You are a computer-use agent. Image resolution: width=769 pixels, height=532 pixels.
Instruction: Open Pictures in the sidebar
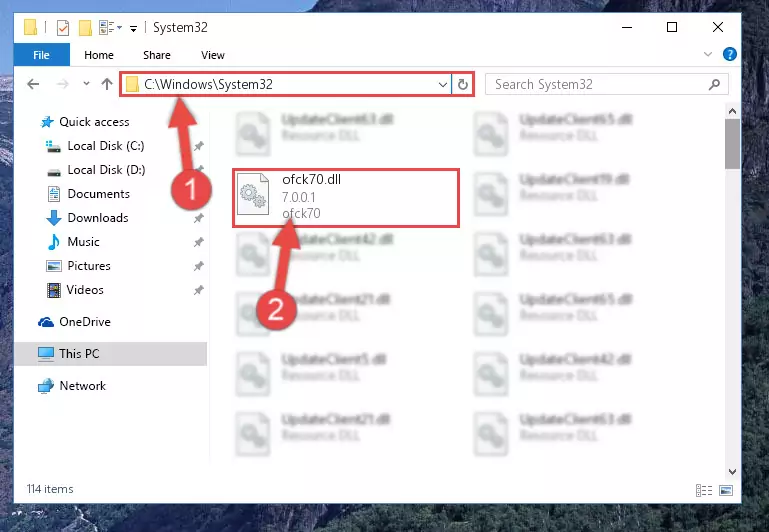89,266
